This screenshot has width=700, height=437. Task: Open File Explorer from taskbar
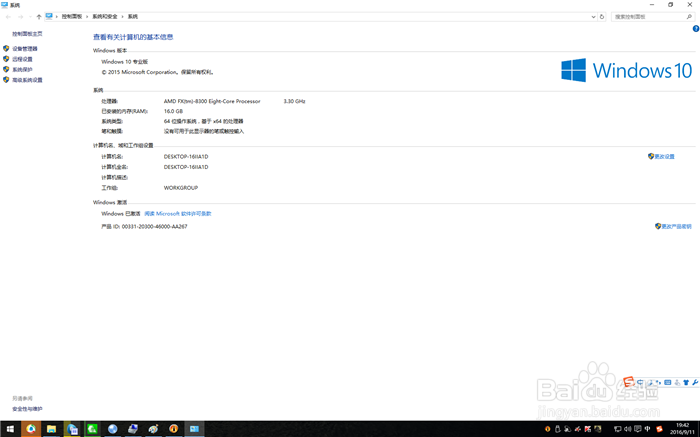tap(51, 429)
